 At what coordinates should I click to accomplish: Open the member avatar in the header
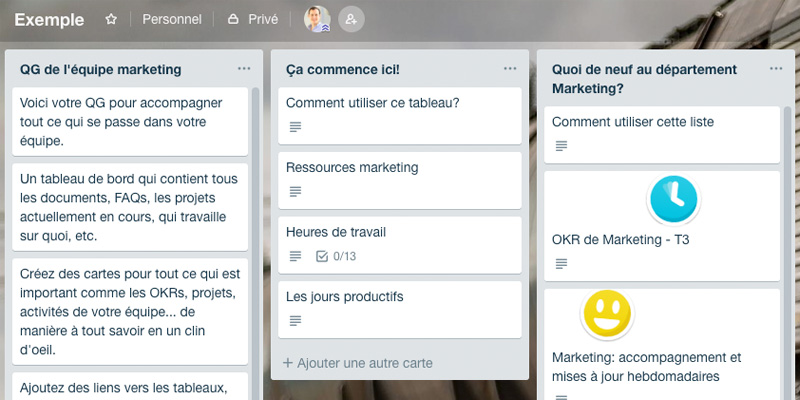[317, 19]
